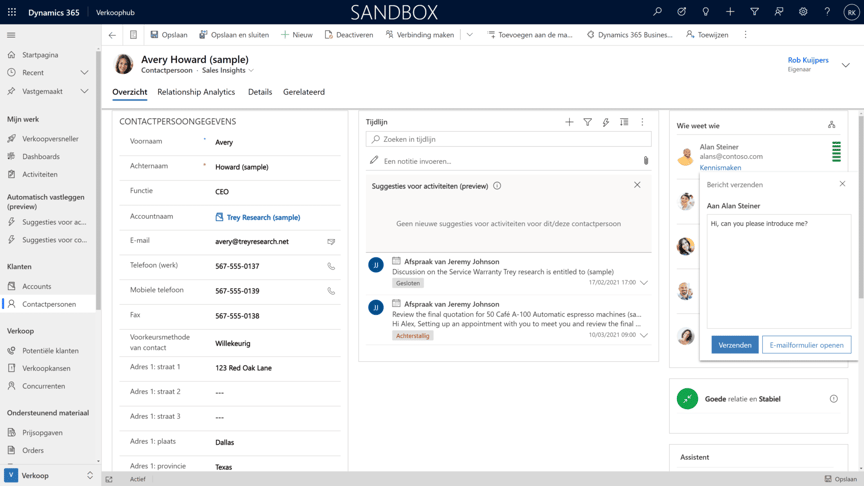The image size is (864, 486).
Task: Create a new record with Nieuw
Action: click(296, 35)
